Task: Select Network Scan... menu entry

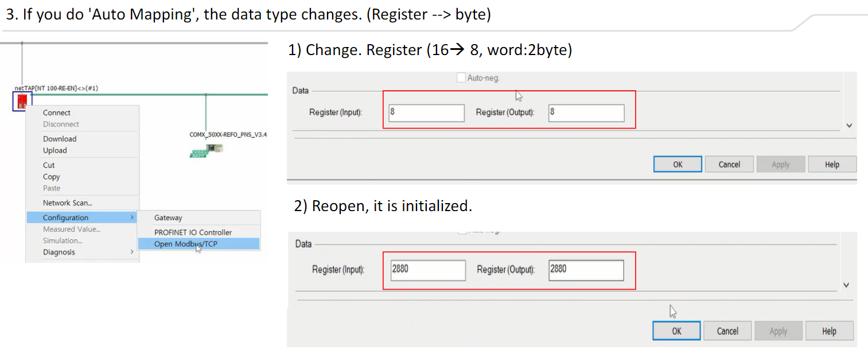Action: pyautogui.click(x=67, y=203)
